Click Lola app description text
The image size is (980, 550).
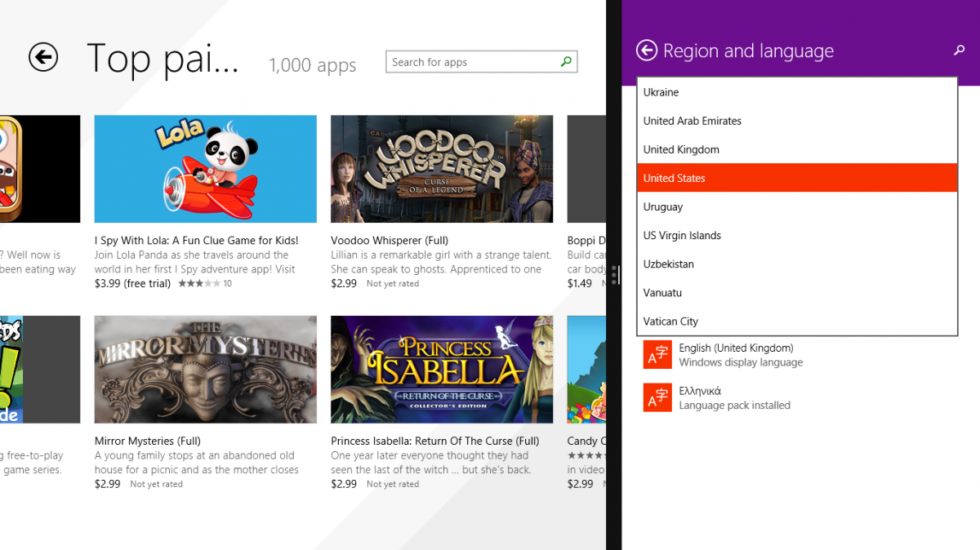(x=195, y=262)
